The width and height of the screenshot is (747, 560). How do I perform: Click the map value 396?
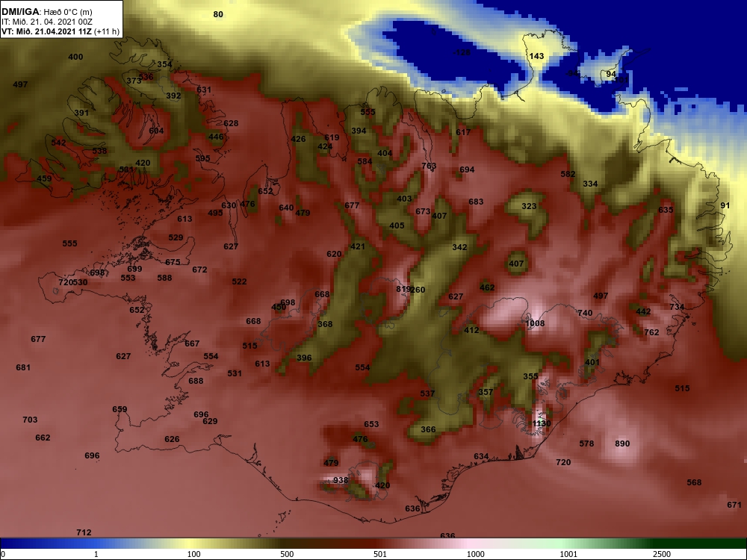click(304, 358)
